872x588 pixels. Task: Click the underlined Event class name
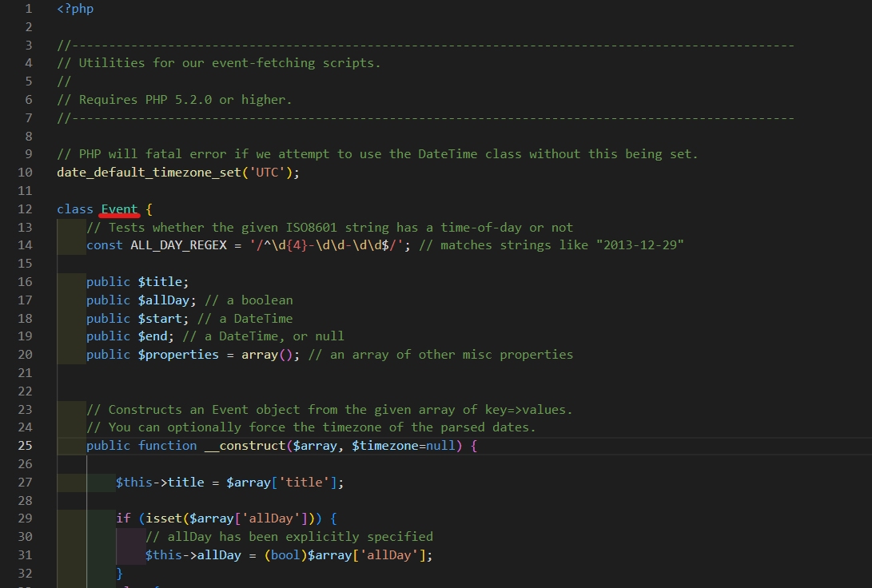(x=119, y=209)
